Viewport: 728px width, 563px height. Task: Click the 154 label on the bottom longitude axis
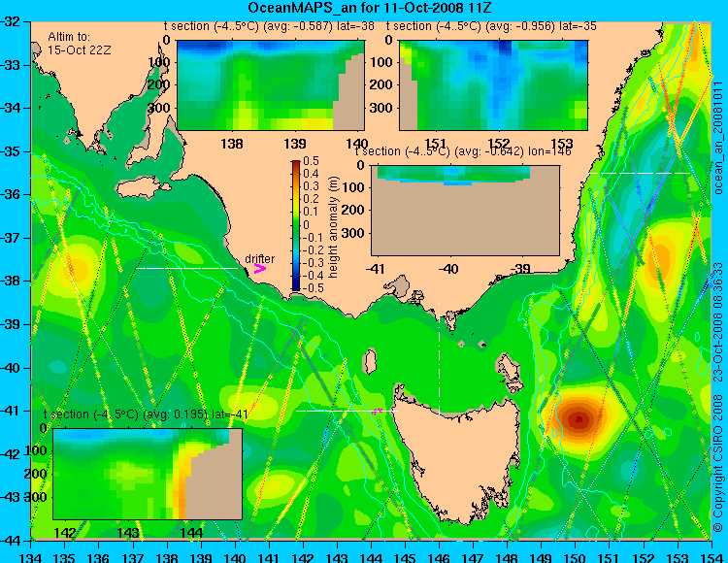[711, 557]
